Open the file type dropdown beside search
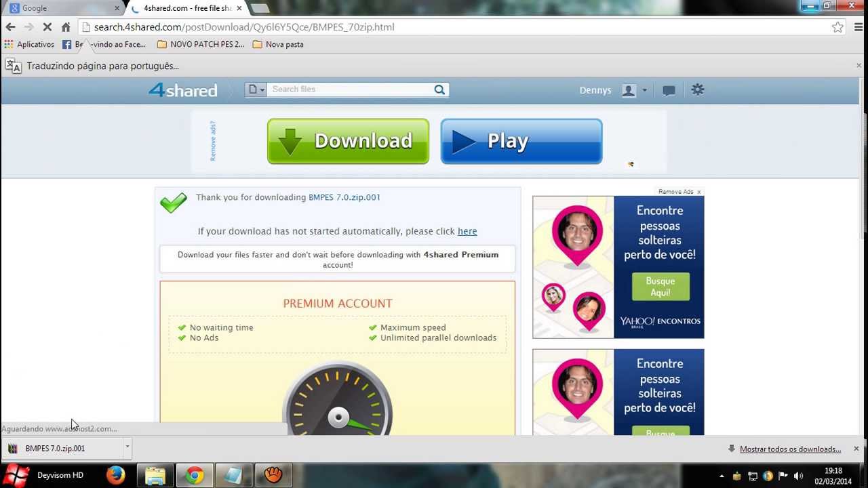The height and width of the screenshot is (488, 868). [x=256, y=89]
